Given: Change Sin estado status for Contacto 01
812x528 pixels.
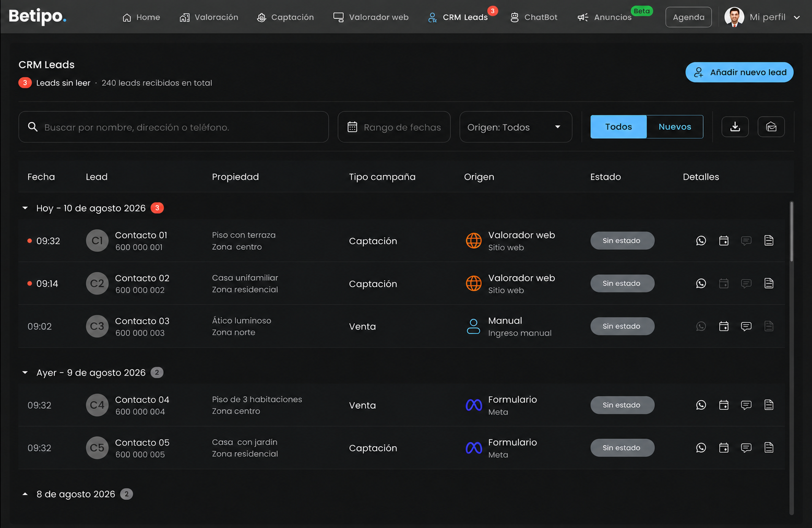Looking at the screenshot, I should pyautogui.click(x=622, y=241).
